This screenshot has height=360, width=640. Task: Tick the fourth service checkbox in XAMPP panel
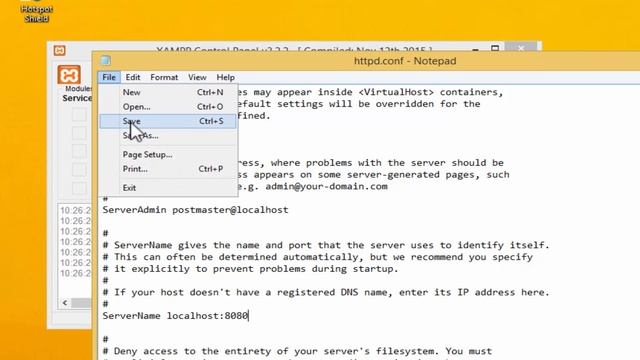pyautogui.click(x=79, y=170)
